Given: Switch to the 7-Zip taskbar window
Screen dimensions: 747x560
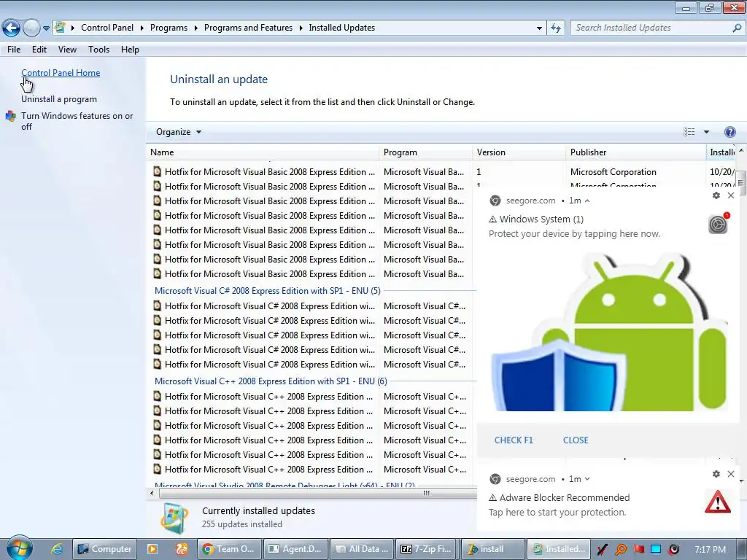Looking at the screenshot, I should click(x=426, y=549).
